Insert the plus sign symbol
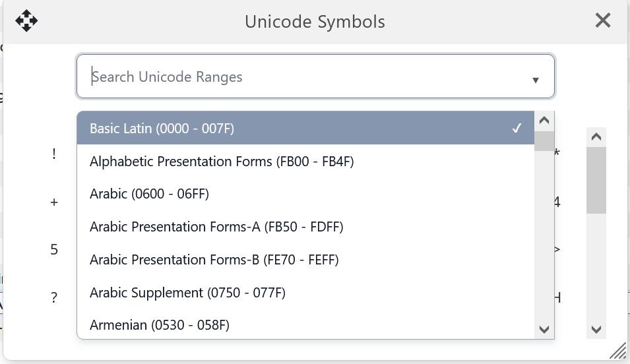Screen dimensions: 630x364 click(54, 202)
